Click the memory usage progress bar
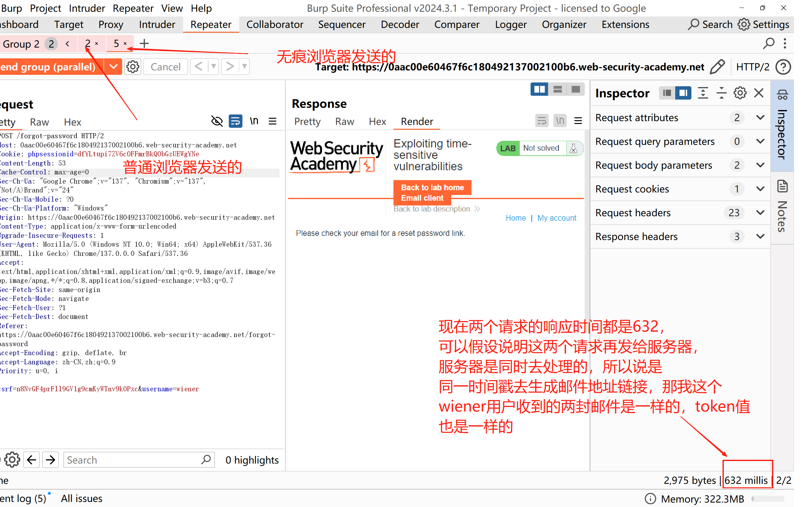This screenshot has height=507, width=812. coord(768,499)
